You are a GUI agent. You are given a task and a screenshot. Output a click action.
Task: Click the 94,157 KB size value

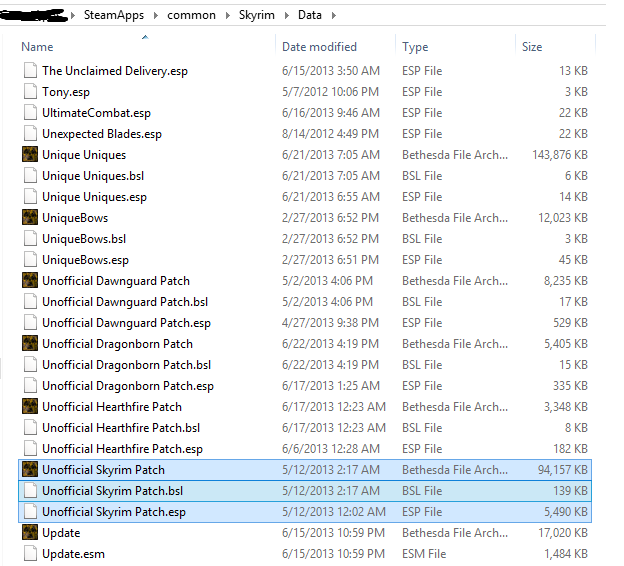[x=563, y=470]
